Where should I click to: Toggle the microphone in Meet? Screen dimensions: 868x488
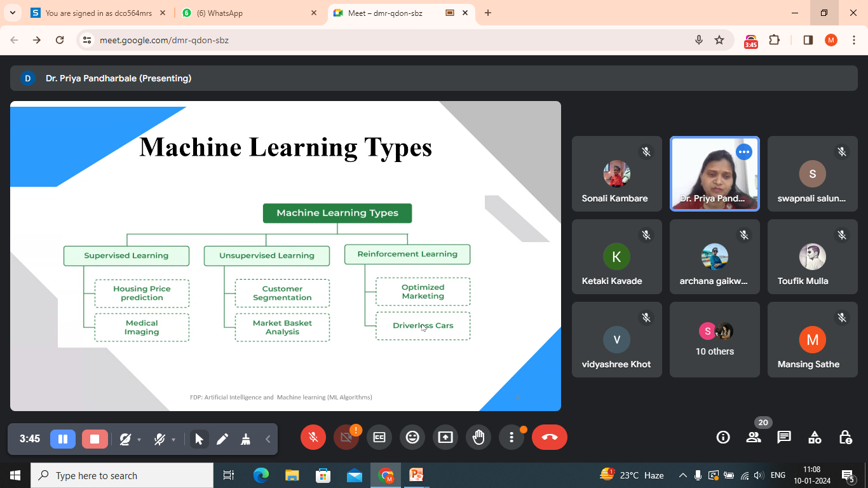[x=313, y=437]
